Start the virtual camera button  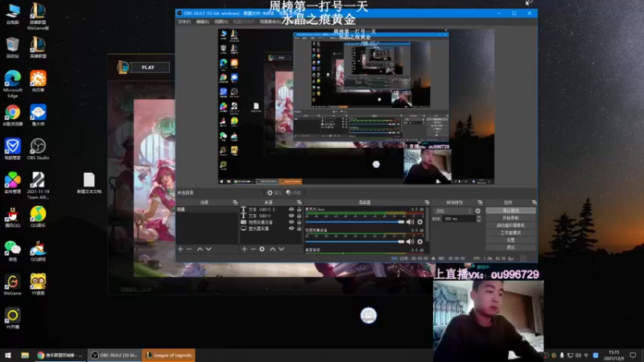point(510,225)
